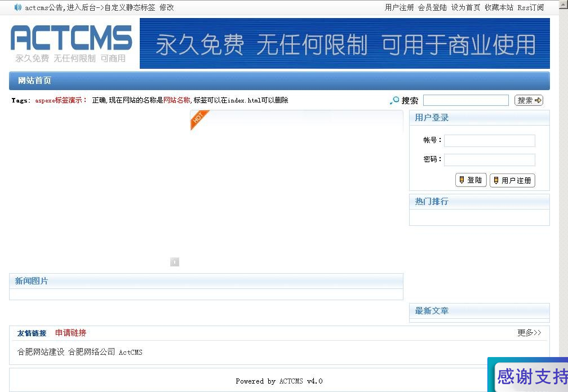Screen dimensions: 568x392
Task: Open the 用户注册 link in top bar
Action: coord(399,7)
